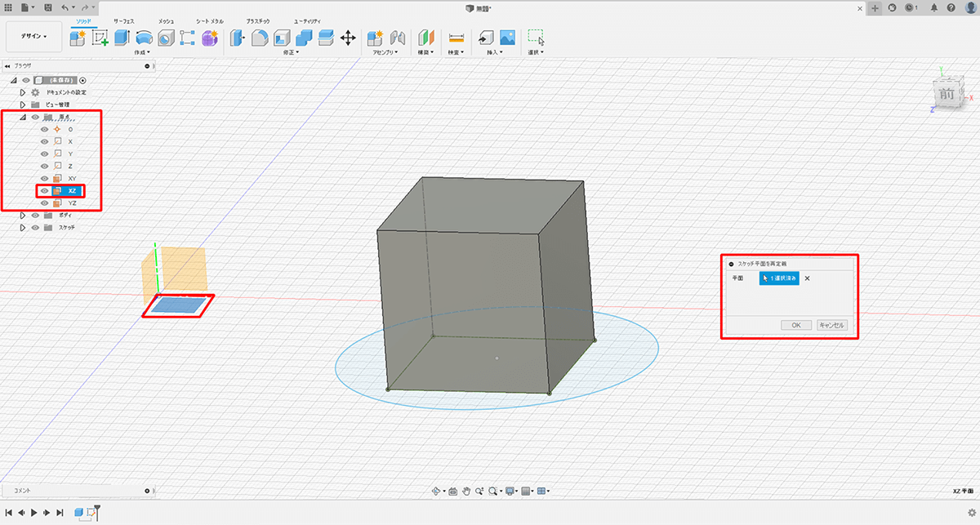Play the design timeline
The height and width of the screenshot is (525, 980).
tap(33, 513)
